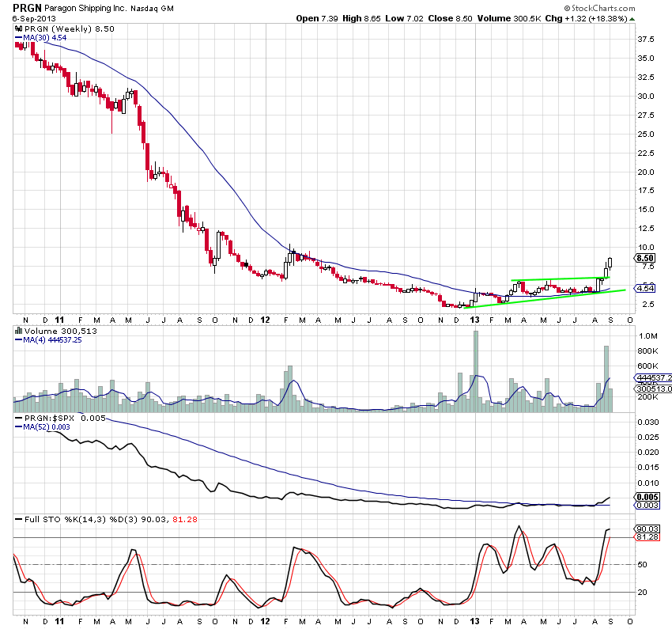Click the PRGN ticker symbol title
This screenshot has width=672, height=629.
tap(28, 8)
